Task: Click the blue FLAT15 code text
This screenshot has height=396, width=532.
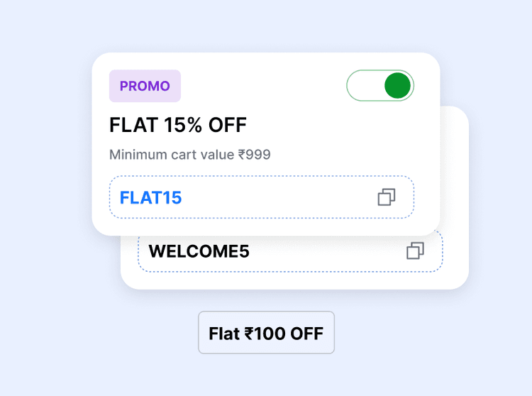Action: [x=151, y=197]
